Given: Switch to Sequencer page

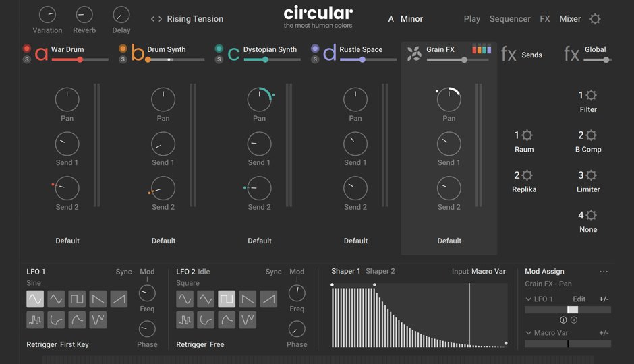Looking at the screenshot, I should (x=510, y=19).
